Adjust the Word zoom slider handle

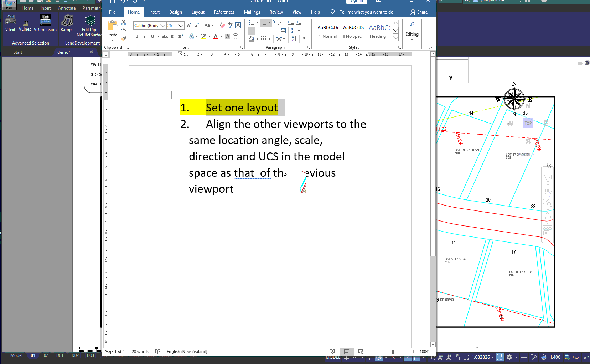393,352
